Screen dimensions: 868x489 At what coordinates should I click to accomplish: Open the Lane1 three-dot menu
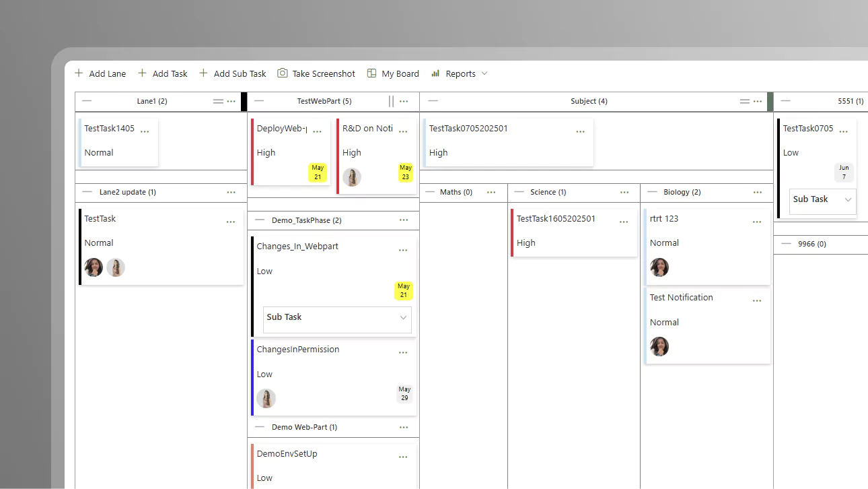pos(231,101)
